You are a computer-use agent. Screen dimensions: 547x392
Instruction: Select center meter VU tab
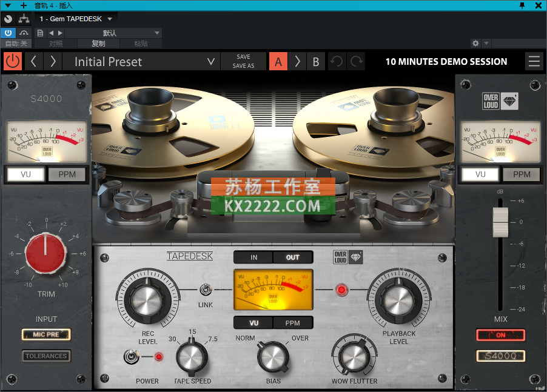[x=253, y=323]
